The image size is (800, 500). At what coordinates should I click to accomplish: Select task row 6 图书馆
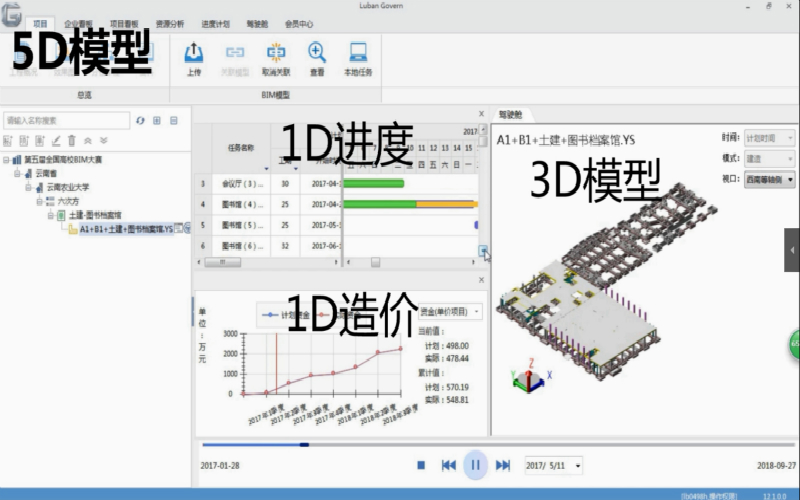click(268, 246)
